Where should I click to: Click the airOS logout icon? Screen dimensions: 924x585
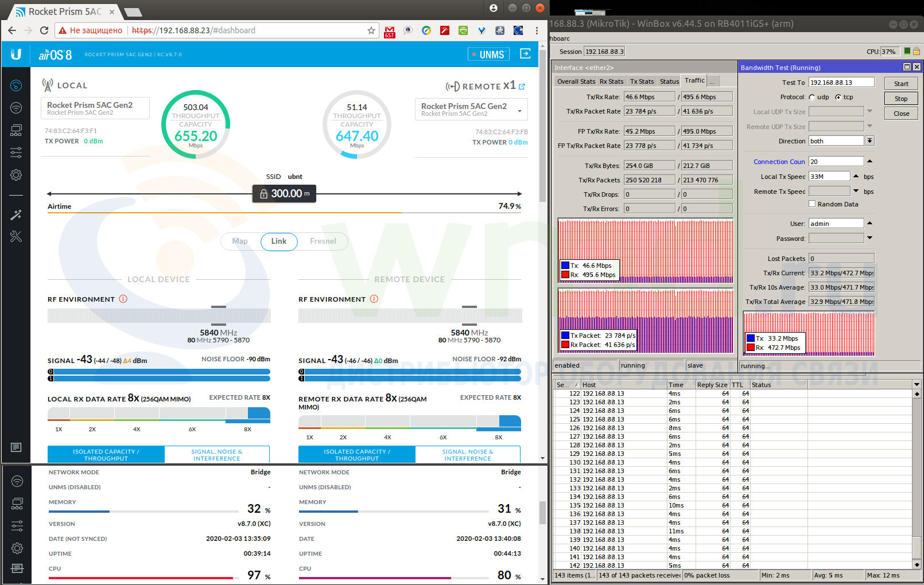pos(525,53)
